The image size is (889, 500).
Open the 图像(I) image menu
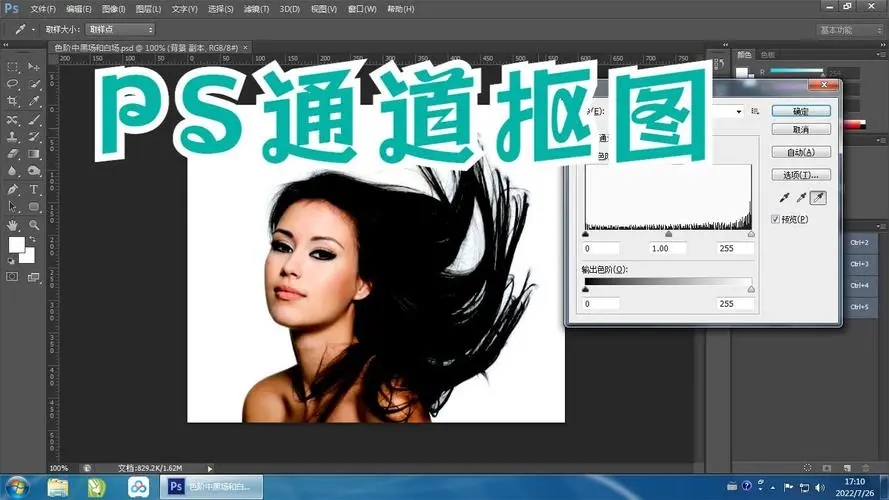pos(111,9)
